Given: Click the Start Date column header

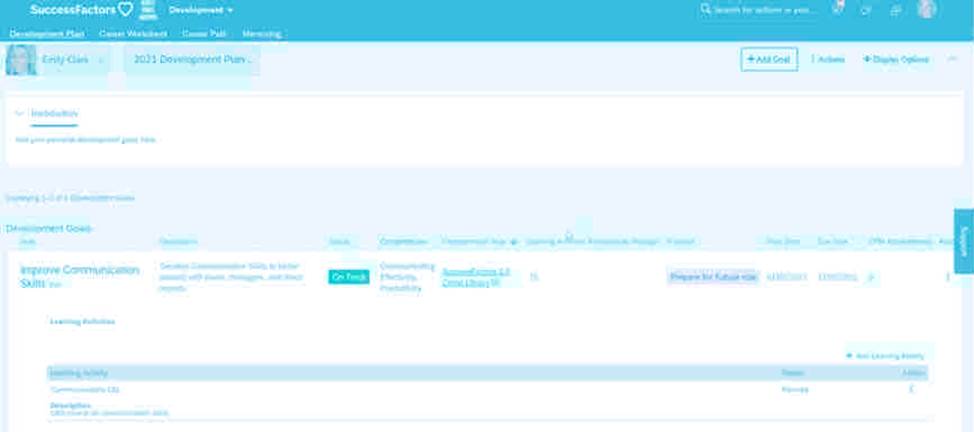Looking at the screenshot, I should 783,242.
